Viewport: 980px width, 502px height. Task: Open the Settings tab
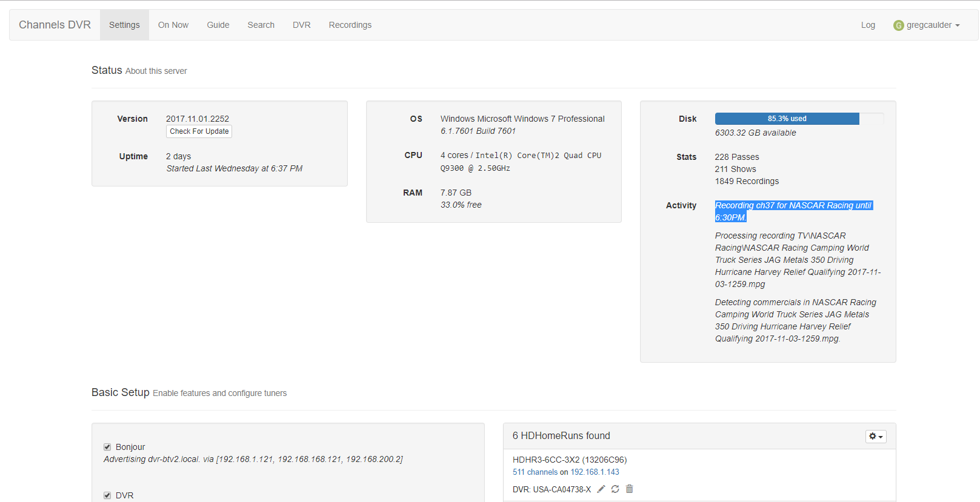124,25
